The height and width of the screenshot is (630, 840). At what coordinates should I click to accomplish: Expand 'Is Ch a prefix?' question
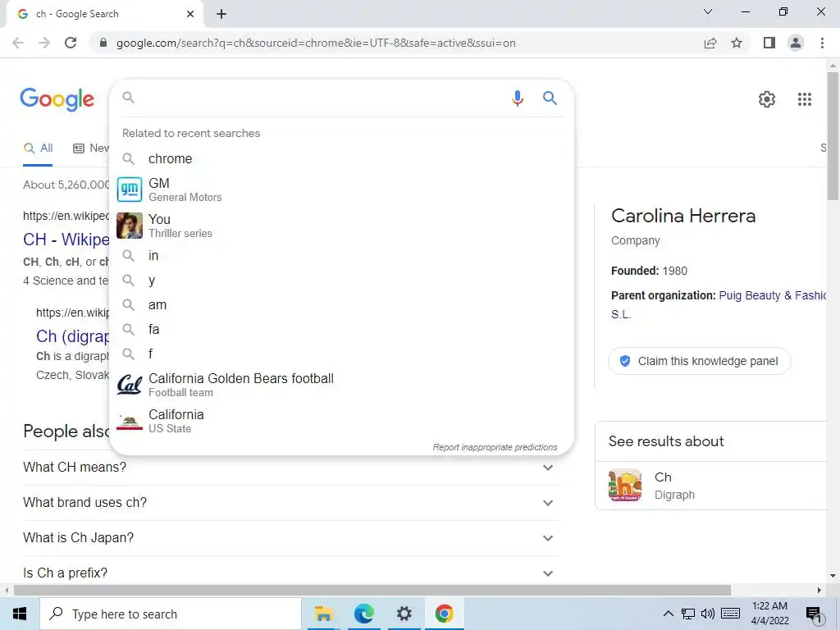click(290, 573)
